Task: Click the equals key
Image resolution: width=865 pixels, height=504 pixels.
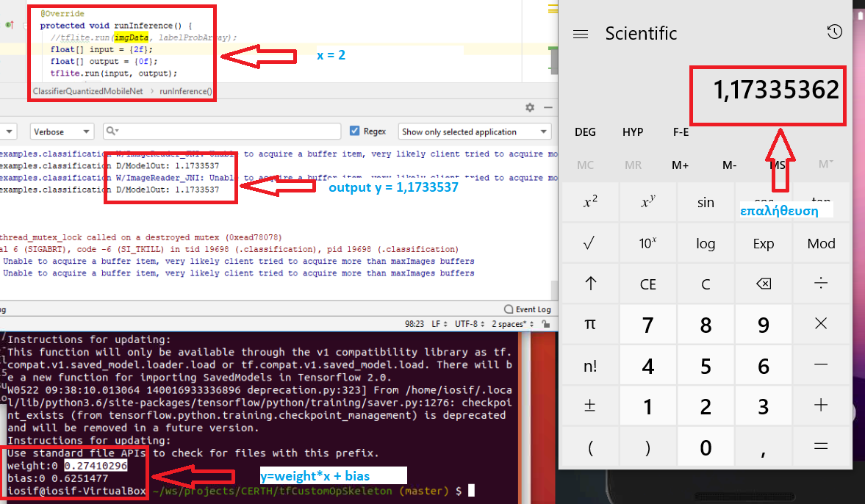Action: pyautogui.click(x=821, y=447)
